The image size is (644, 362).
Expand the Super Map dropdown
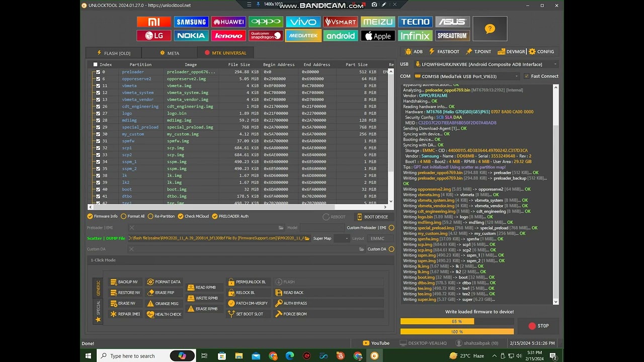coord(341,238)
